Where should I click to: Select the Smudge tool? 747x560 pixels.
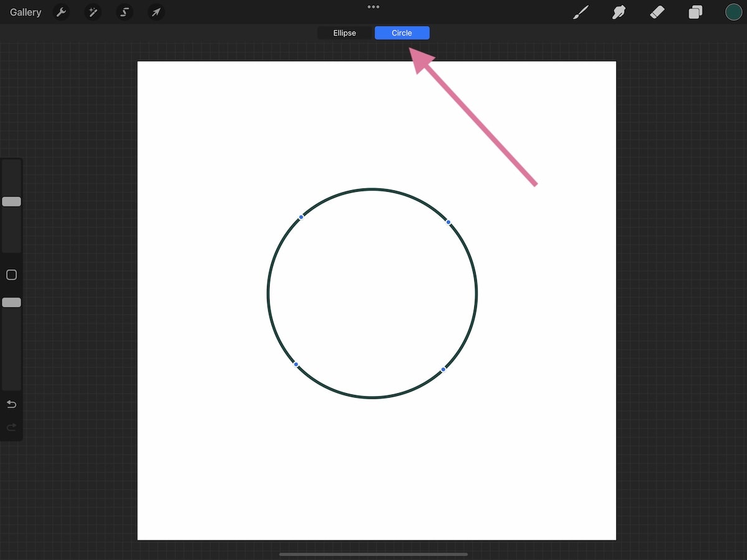(x=619, y=12)
